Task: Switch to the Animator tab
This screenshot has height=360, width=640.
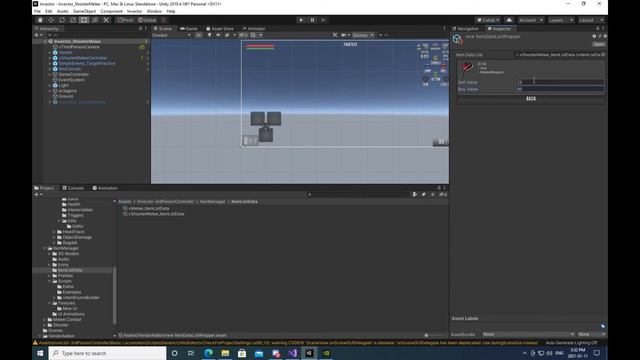Action: click(253, 29)
